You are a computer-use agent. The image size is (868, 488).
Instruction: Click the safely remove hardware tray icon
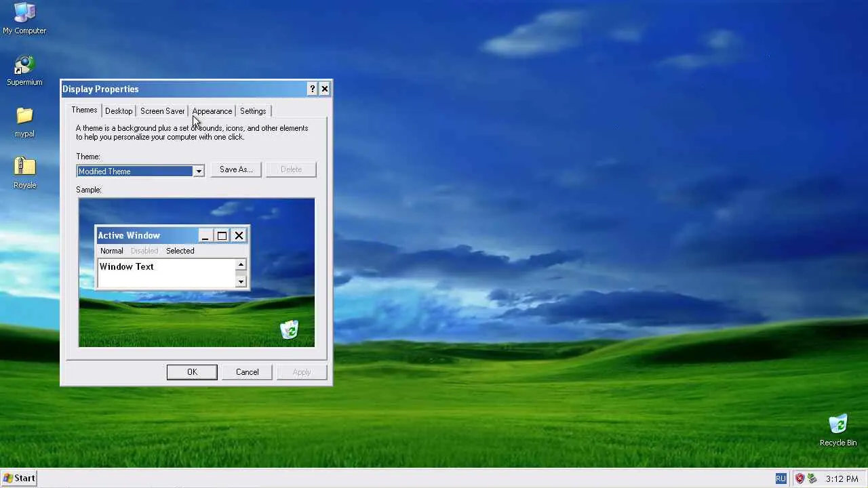click(x=812, y=479)
